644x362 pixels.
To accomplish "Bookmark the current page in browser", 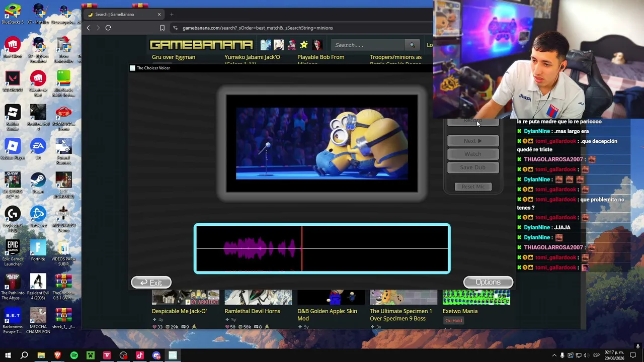I will [x=162, y=28].
